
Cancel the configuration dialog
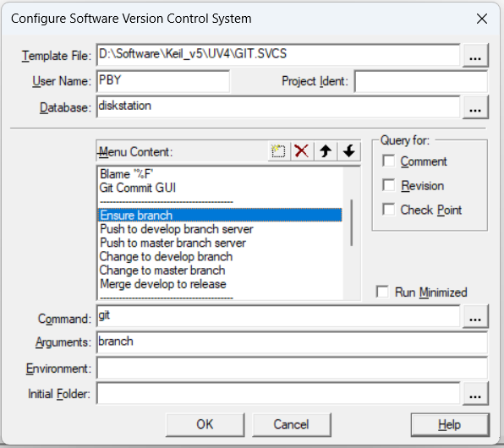[x=291, y=424]
